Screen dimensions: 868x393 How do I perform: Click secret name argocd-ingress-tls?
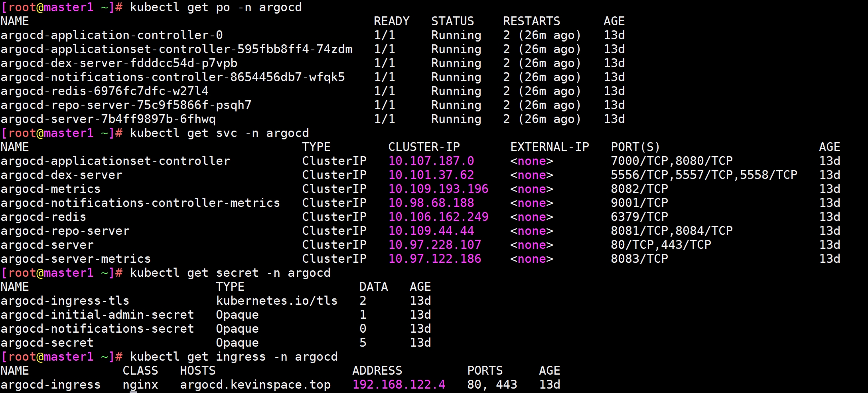(65, 301)
